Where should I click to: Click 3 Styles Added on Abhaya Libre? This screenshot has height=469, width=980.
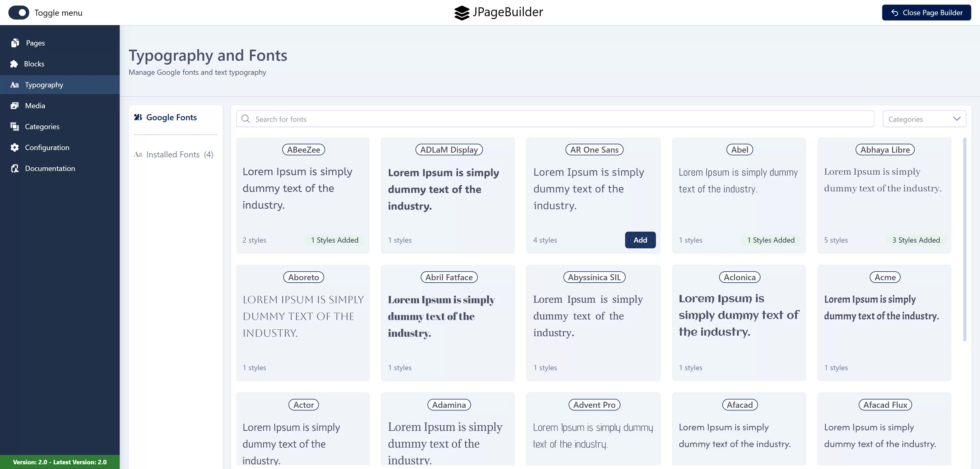click(916, 240)
